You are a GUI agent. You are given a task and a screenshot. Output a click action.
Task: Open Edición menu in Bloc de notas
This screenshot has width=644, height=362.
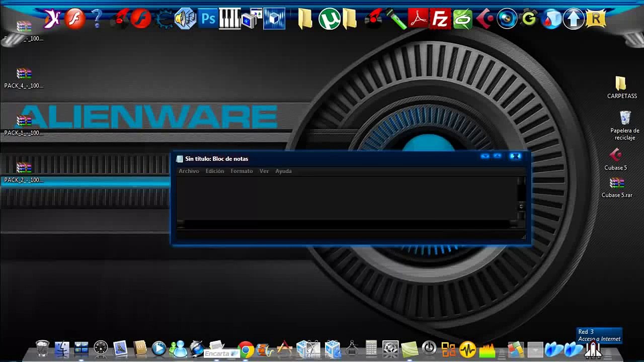click(x=215, y=171)
